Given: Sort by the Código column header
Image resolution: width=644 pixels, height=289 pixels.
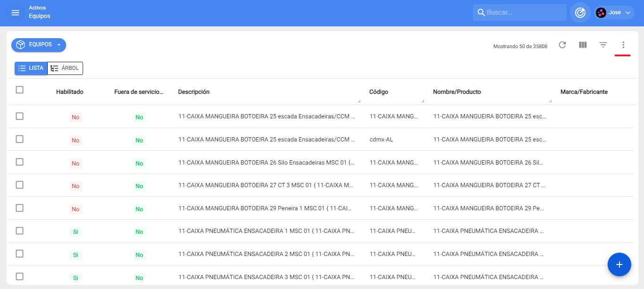Looking at the screenshot, I should point(379,92).
